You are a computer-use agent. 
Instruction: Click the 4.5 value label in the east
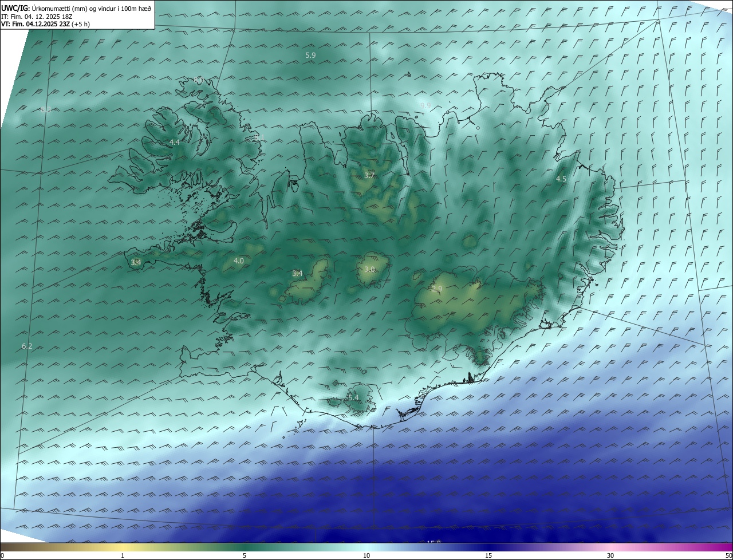561,179
